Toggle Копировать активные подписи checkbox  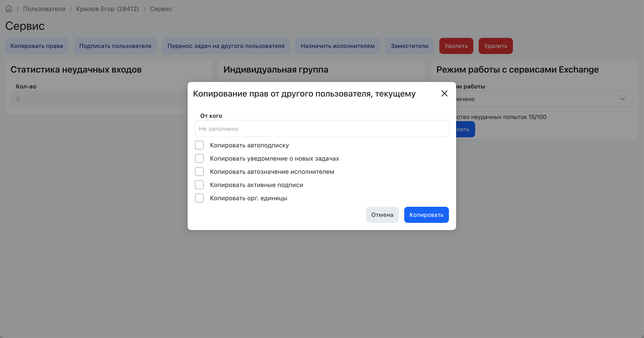click(x=199, y=185)
